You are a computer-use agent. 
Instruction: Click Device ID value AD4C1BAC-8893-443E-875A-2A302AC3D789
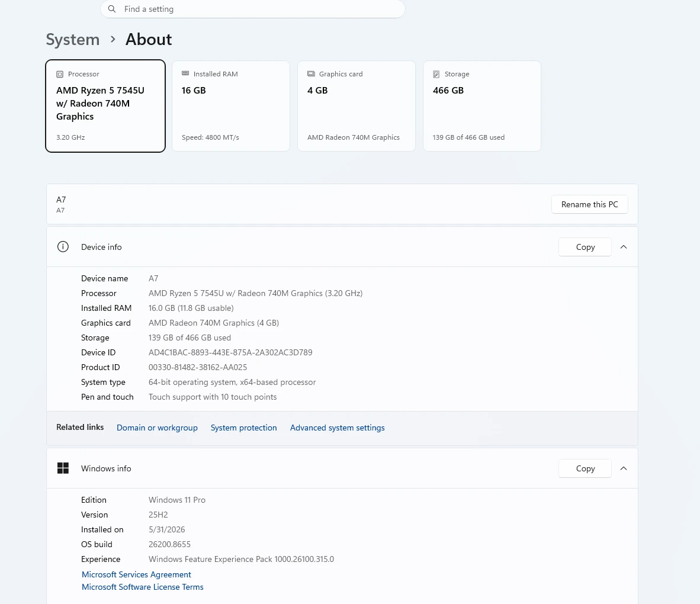pos(230,353)
